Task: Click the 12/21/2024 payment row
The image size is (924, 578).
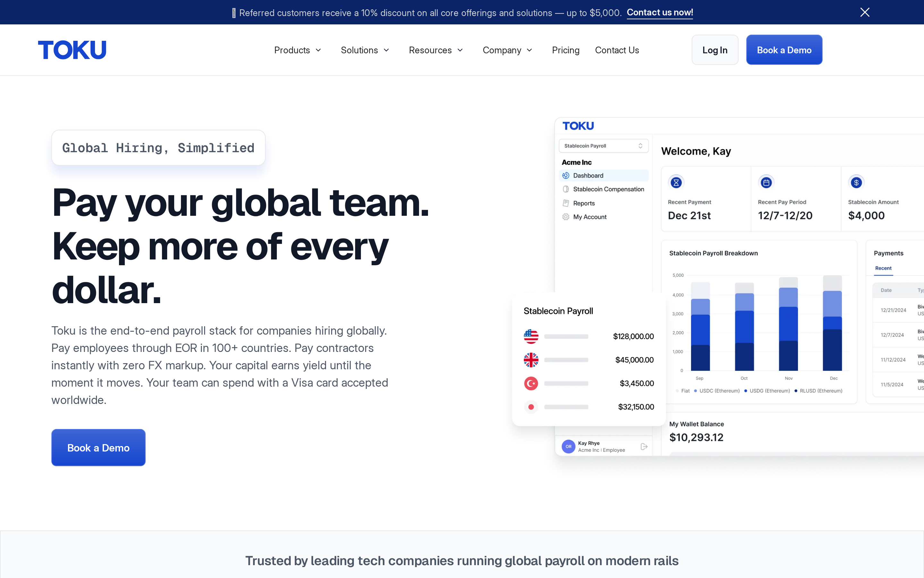Action: (x=898, y=310)
